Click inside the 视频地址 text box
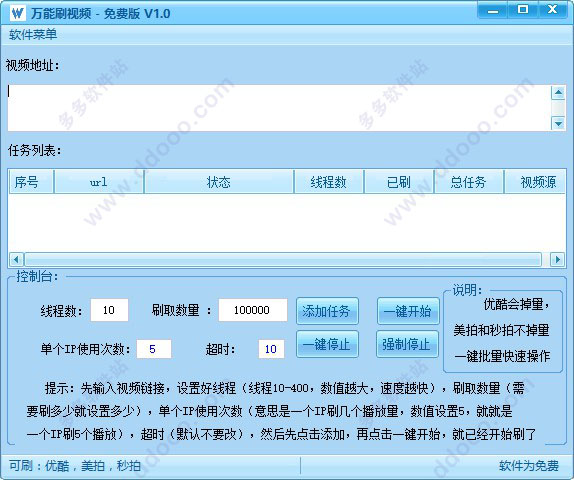 [x=279, y=108]
